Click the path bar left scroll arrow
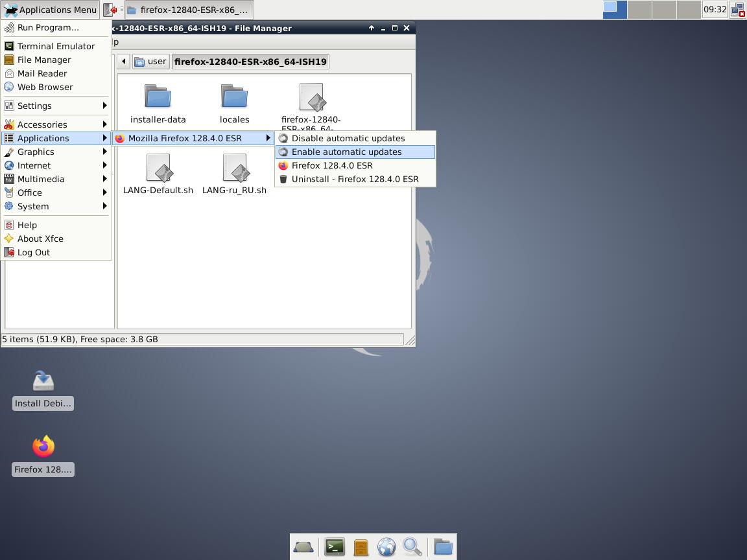The height and width of the screenshot is (560, 747). 124,62
